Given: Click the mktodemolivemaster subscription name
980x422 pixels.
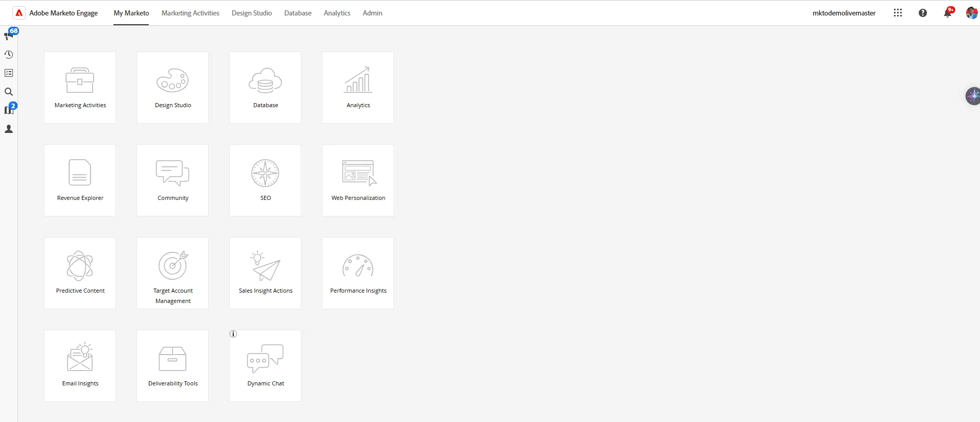Looking at the screenshot, I should click(844, 13).
